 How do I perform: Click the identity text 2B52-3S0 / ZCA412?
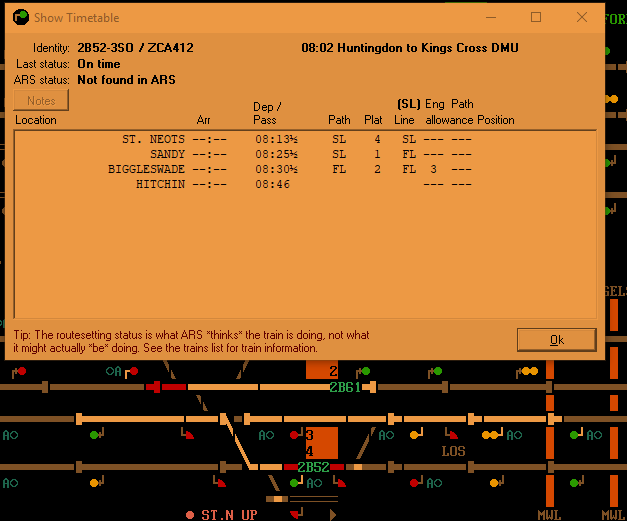point(135,48)
